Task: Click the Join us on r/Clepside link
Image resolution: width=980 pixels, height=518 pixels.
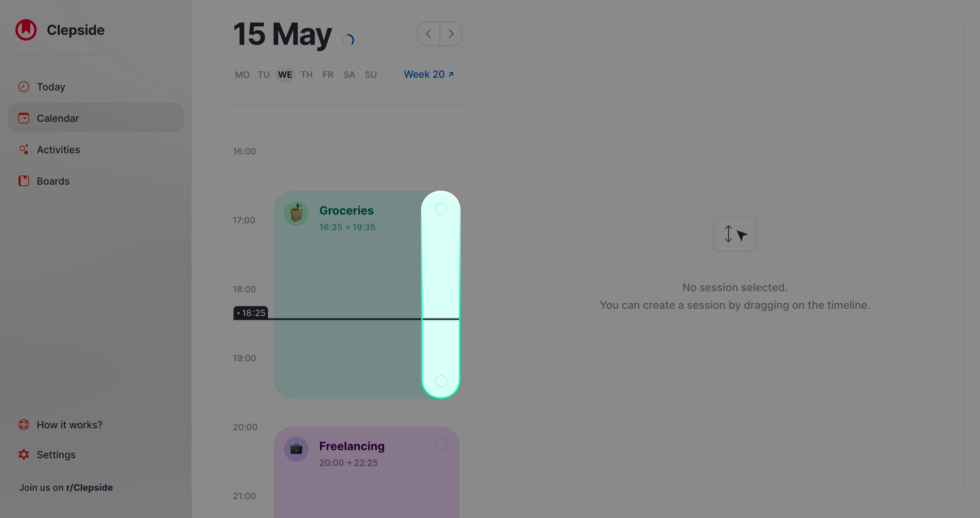Action: (66, 487)
